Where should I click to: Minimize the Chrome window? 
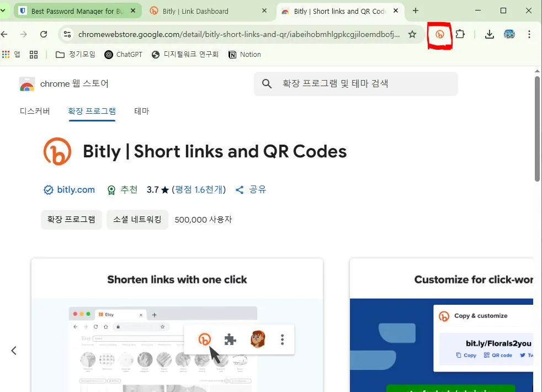click(x=478, y=10)
